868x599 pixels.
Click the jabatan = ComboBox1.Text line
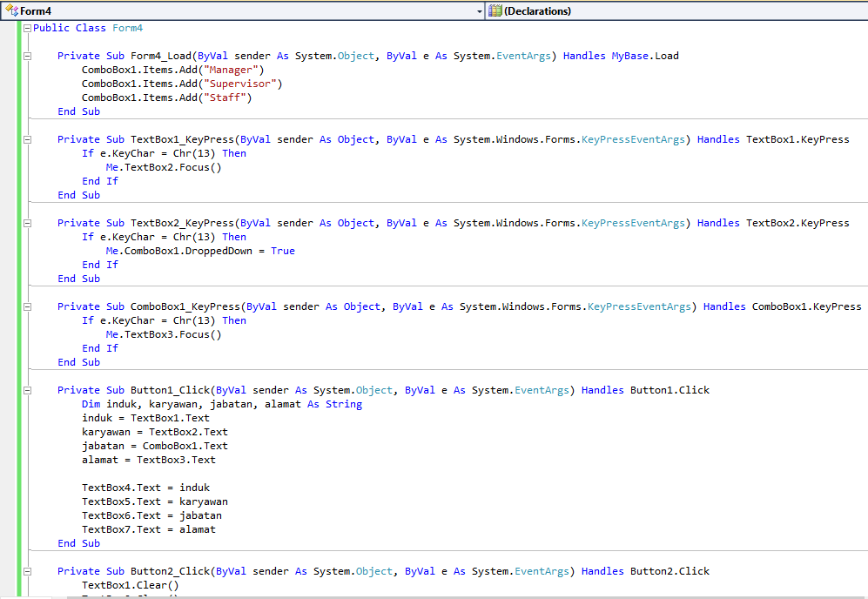pyautogui.click(x=155, y=446)
